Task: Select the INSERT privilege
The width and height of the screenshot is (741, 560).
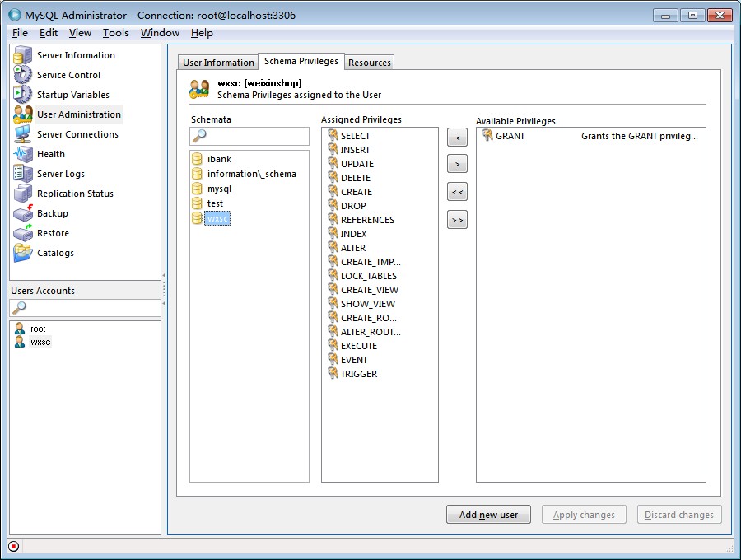Action: 356,150
